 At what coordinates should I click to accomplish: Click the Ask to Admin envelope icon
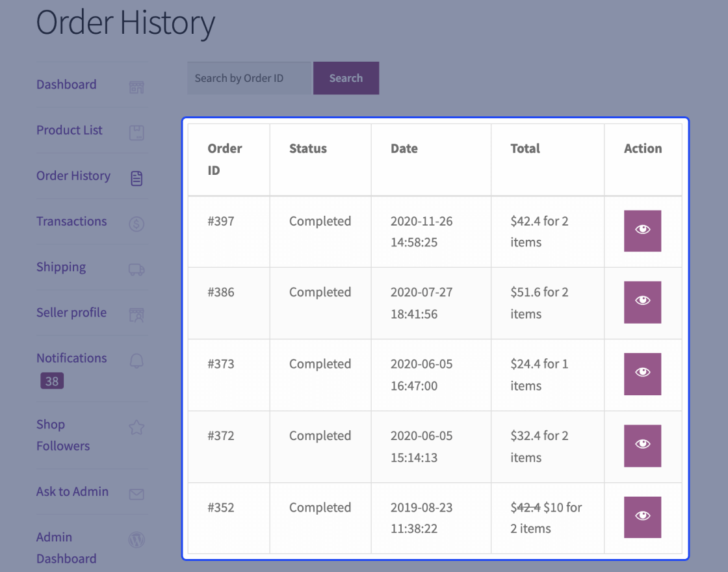tap(136, 494)
